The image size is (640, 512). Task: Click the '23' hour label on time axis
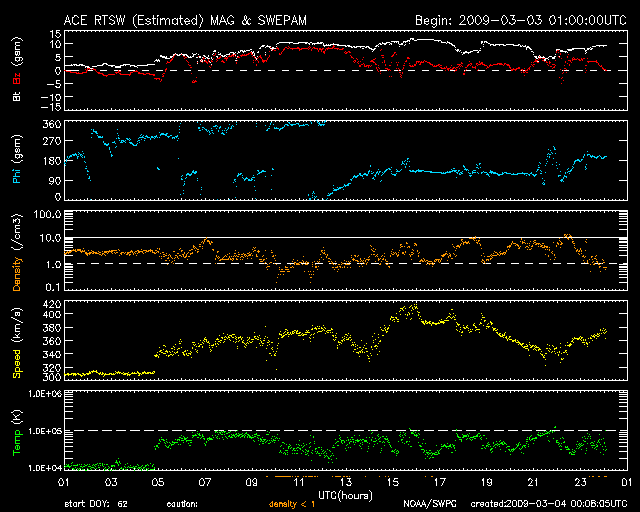[580, 483]
